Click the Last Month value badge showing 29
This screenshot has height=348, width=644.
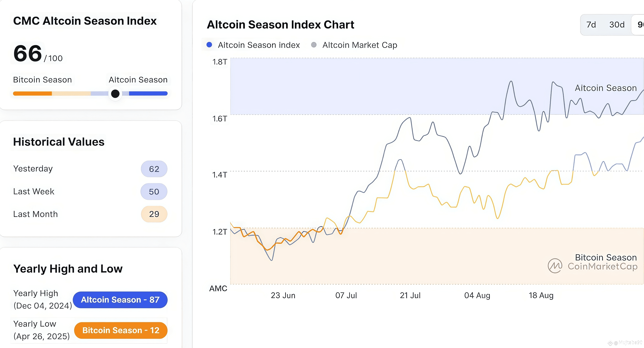click(154, 214)
